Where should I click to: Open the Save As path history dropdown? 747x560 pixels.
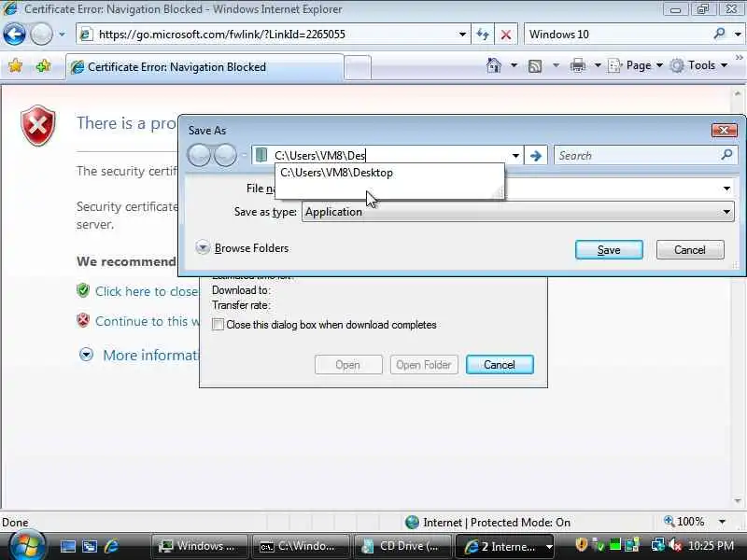point(515,155)
